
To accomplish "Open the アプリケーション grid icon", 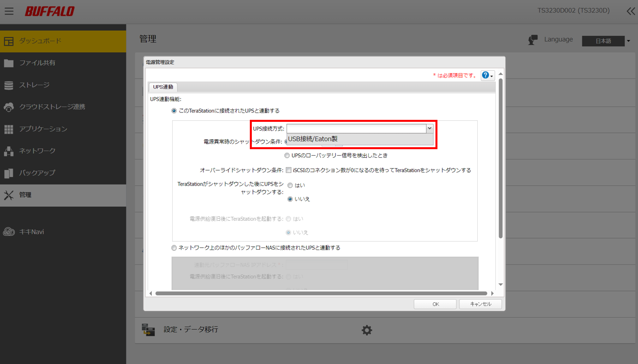I will (9, 128).
